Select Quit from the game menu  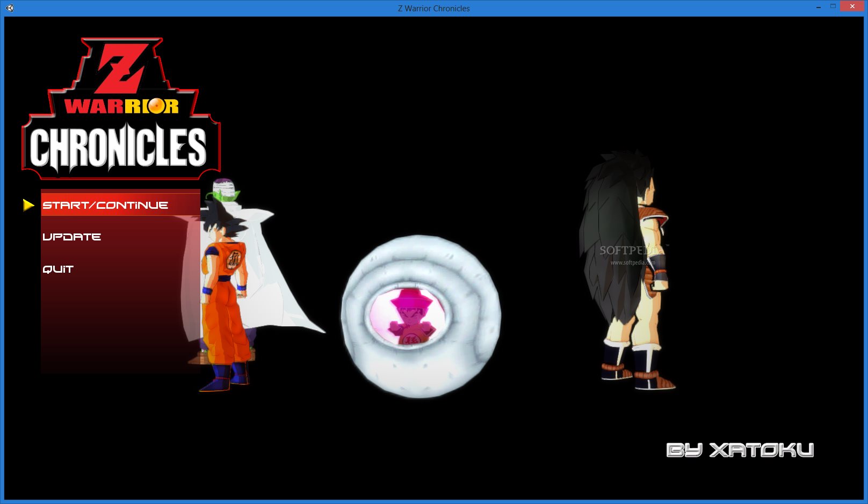[x=58, y=269]
